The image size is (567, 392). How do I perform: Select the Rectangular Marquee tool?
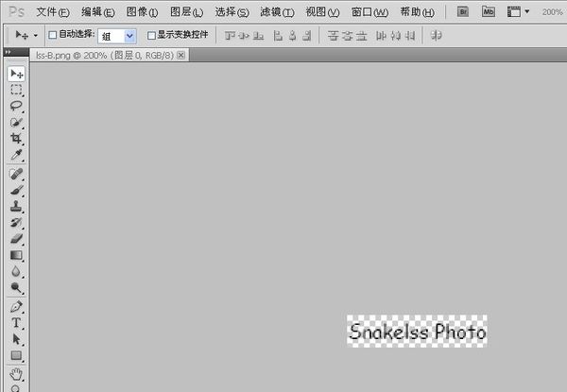coord(16,90)
